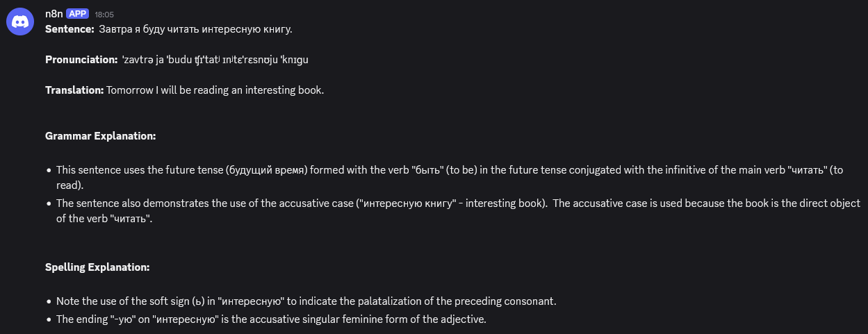Click the bullet marker before future tense explanation

click(49, 170)
